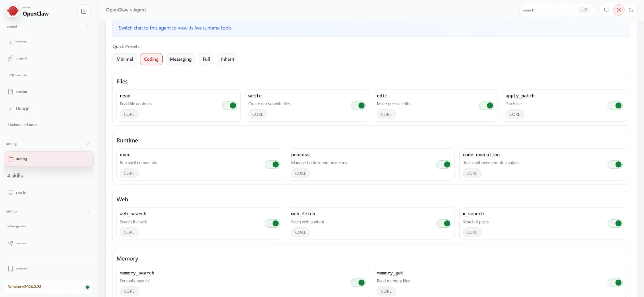This screenshot has width=644, height=297.
Task: Turn off the exec tool
Action: [x=272, y=164]
